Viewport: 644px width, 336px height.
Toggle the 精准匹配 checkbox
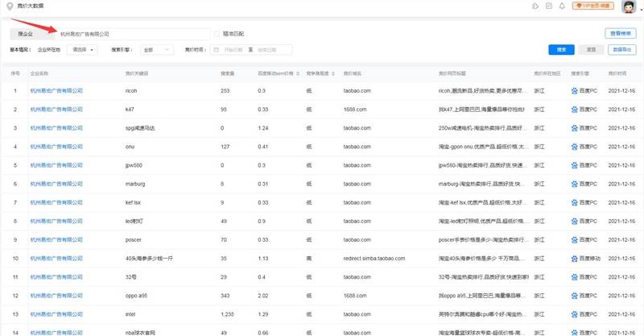tap(217, 34)
